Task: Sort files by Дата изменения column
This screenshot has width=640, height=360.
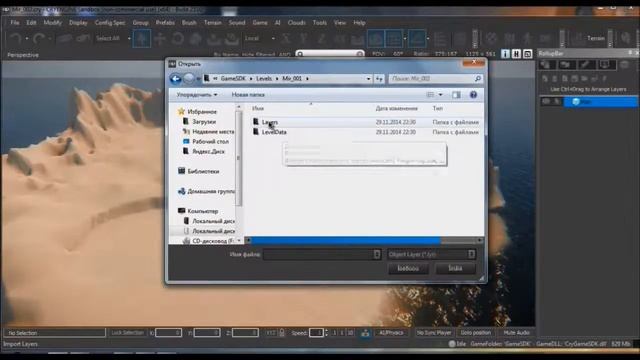Action: [396, 109]
